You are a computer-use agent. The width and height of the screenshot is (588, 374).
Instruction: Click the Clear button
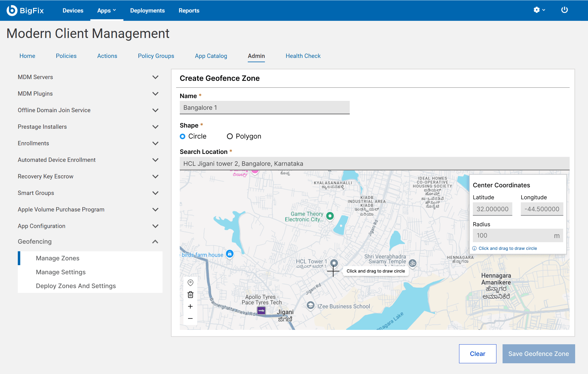point(477,354)
